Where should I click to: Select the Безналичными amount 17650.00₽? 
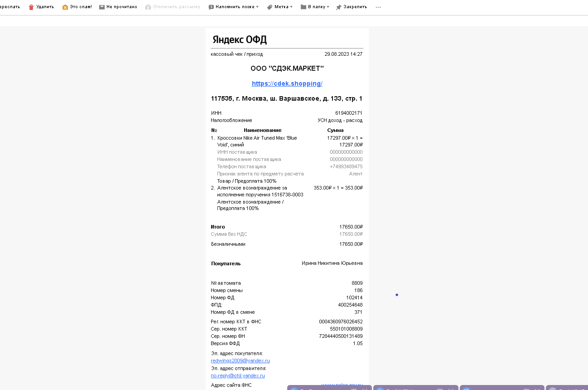click(x=351, y=244)
